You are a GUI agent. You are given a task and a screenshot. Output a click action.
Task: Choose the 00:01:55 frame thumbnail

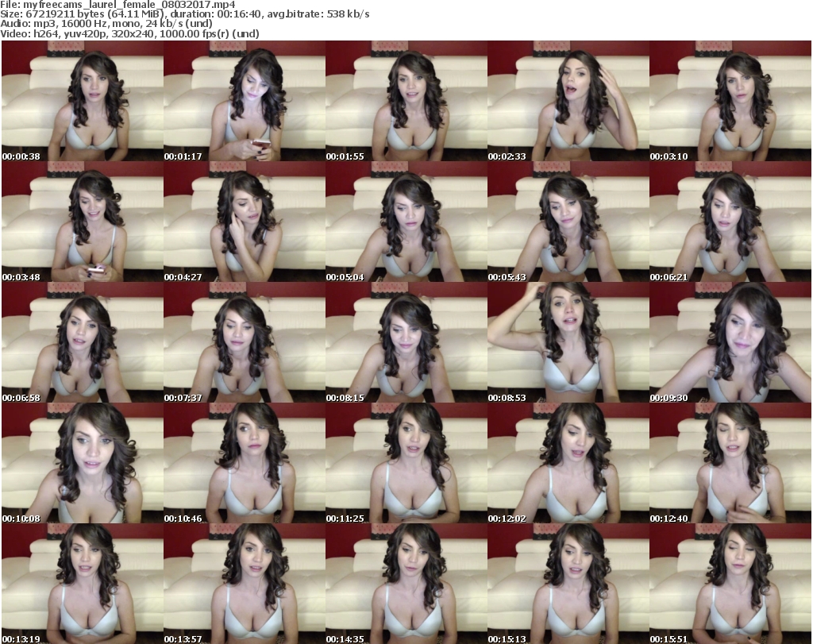(406, 101)
